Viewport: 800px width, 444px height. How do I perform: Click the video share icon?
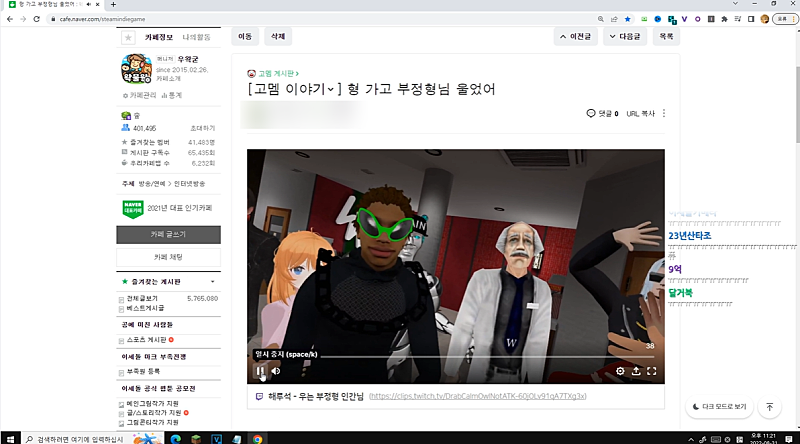pos(636,371)
